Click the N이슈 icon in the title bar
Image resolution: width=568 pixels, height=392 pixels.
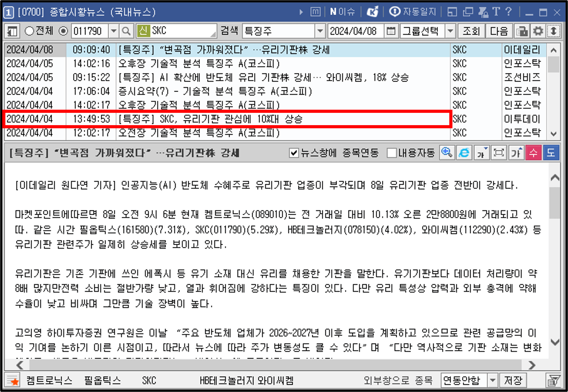(x=342, y=12)
